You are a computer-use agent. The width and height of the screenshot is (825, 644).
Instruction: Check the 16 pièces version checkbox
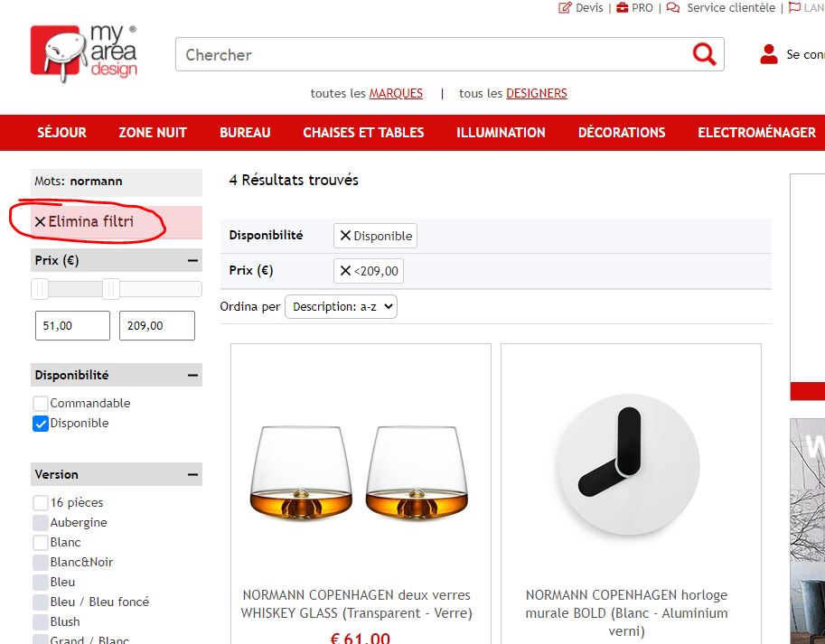click(41, 503)
